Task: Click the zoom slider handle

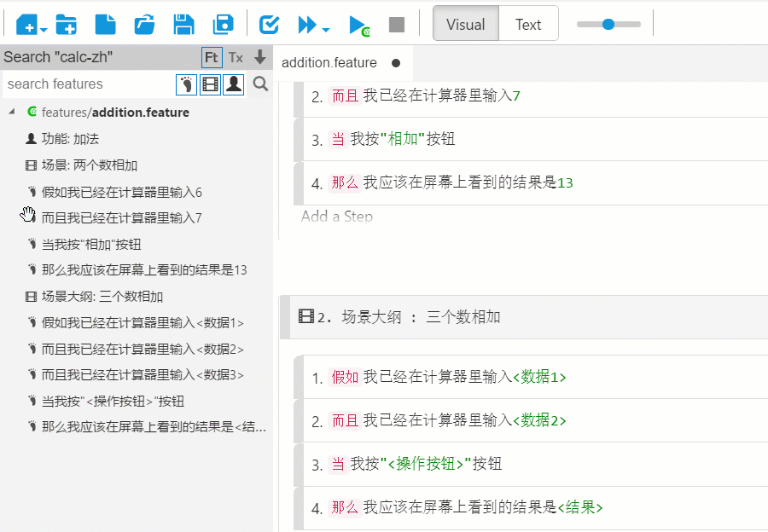Action: 608,25
